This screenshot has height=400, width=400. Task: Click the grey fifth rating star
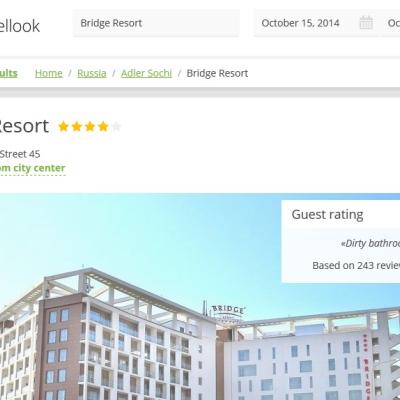(x=116, y=127)
